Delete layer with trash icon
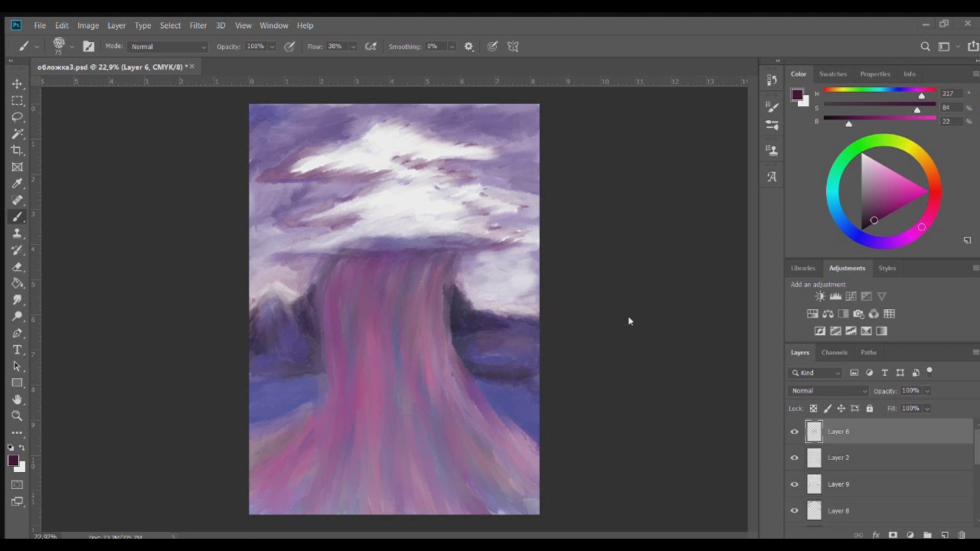Viewport: 980px width, 551px height. pyautogui.click(x=962, y=535)
